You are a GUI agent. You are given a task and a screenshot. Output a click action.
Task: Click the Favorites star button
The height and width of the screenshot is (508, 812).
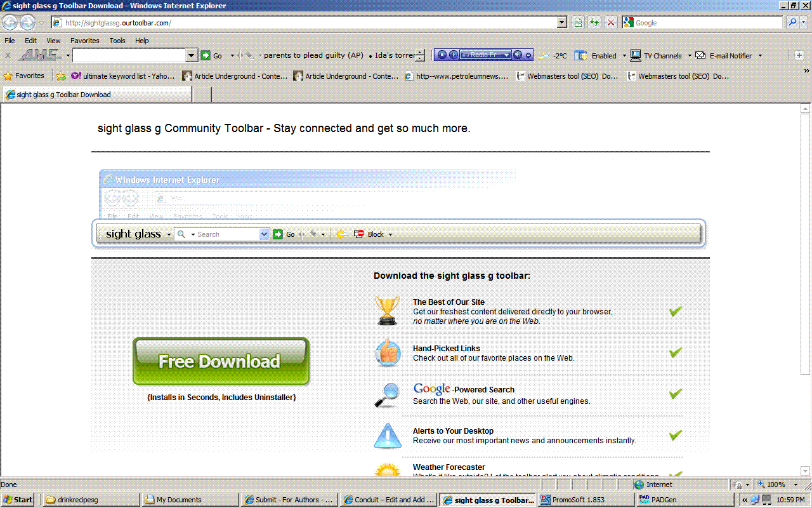point(24,76)
